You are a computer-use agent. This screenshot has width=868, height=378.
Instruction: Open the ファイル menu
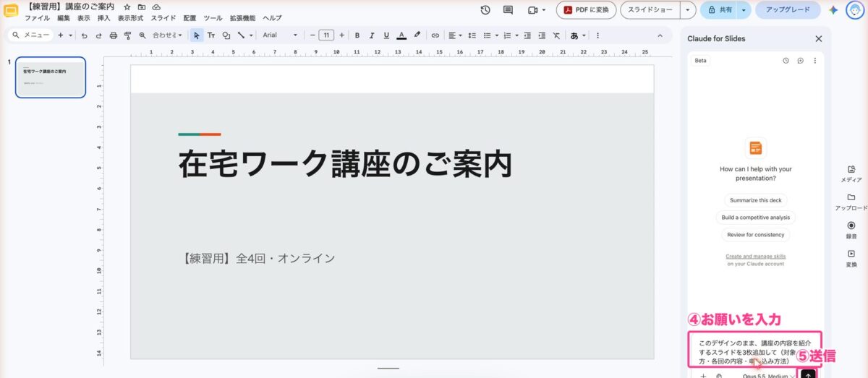point(38,17)
